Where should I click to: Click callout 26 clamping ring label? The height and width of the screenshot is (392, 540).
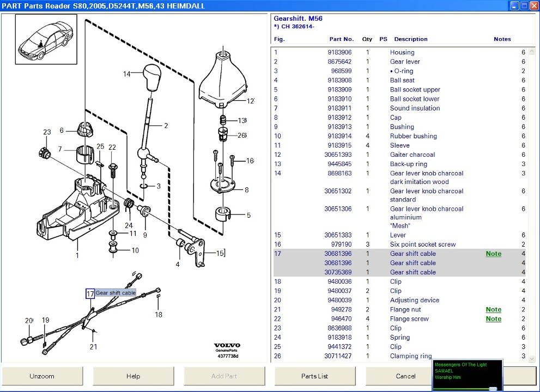(242, 135)
